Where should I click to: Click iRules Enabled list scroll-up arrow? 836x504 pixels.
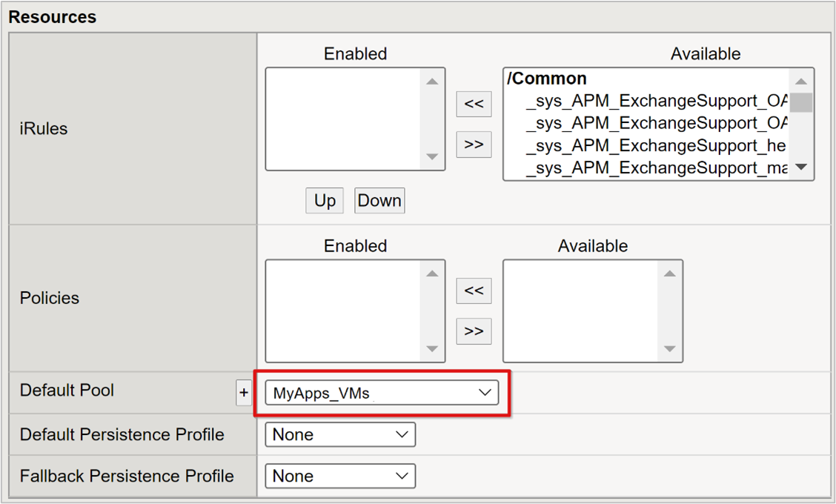pos(432,82)
